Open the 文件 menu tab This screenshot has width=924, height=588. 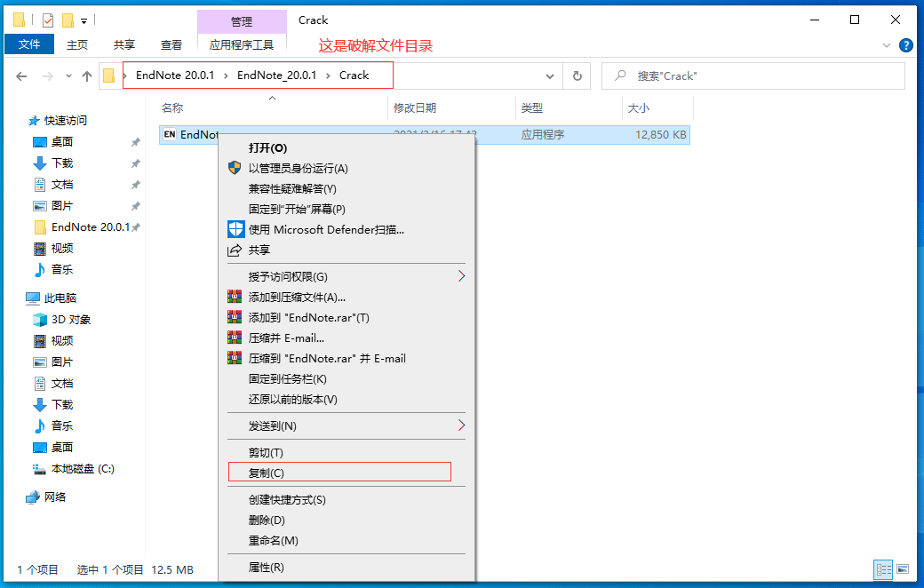pos(29,44)
